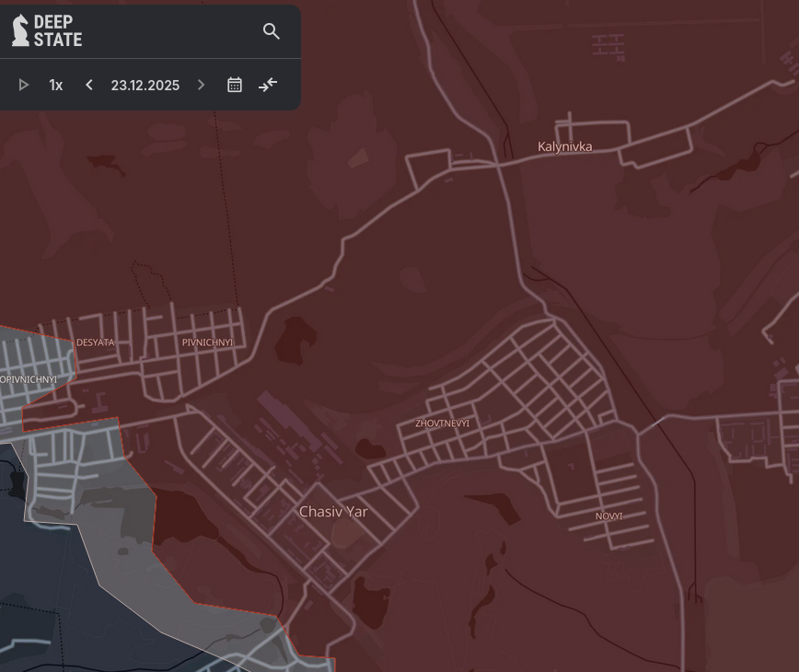Collapse the timeline panel with arrows icon
Viewport: 799px width, 672px height.
(x=268, y=85)
